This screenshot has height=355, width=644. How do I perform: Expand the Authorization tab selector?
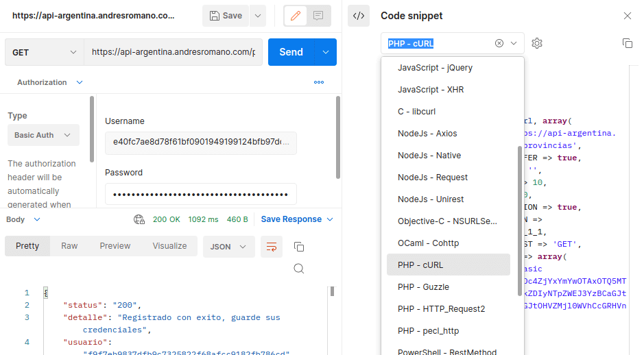49,82
